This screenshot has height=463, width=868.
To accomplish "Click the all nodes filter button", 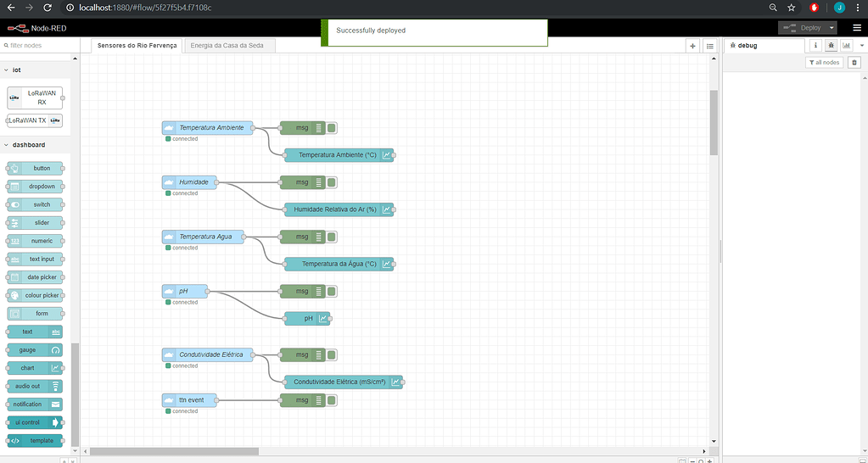I will pyautogui.click(x=823, y=63).
